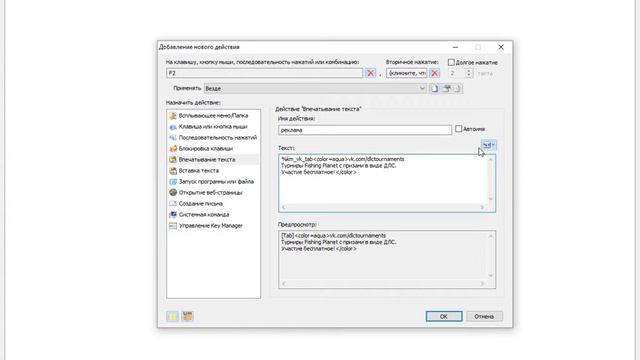Viewport: 640px width, 360px height.
Task: Click the middle window-list icon beside Везде dropdown
Action: tap(447, 88)
